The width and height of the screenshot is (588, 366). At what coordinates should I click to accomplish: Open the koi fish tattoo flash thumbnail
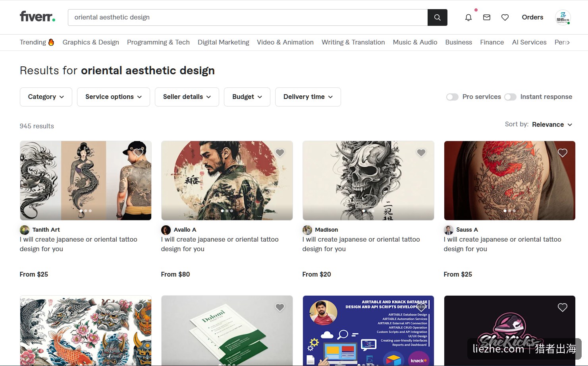coord(86,331)
